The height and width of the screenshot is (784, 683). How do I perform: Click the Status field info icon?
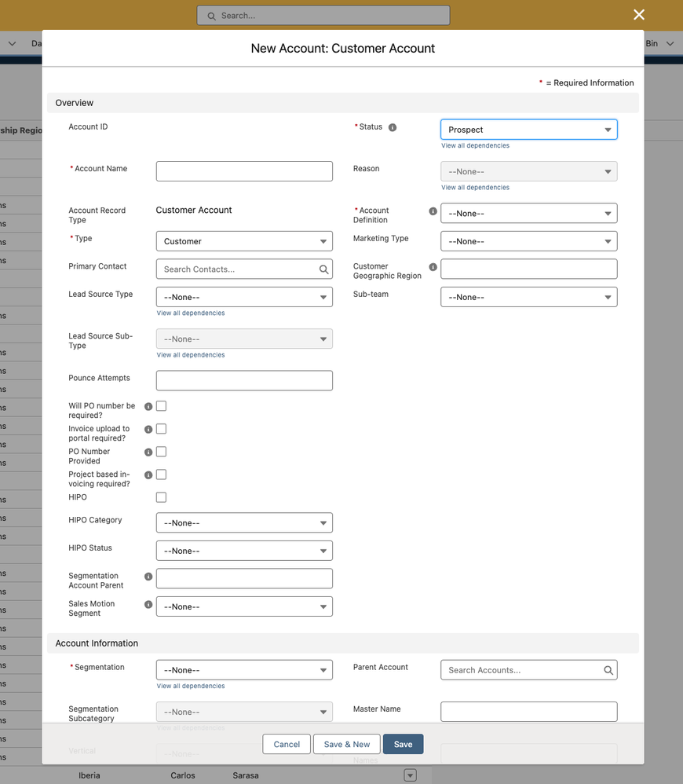click(393, 127)
